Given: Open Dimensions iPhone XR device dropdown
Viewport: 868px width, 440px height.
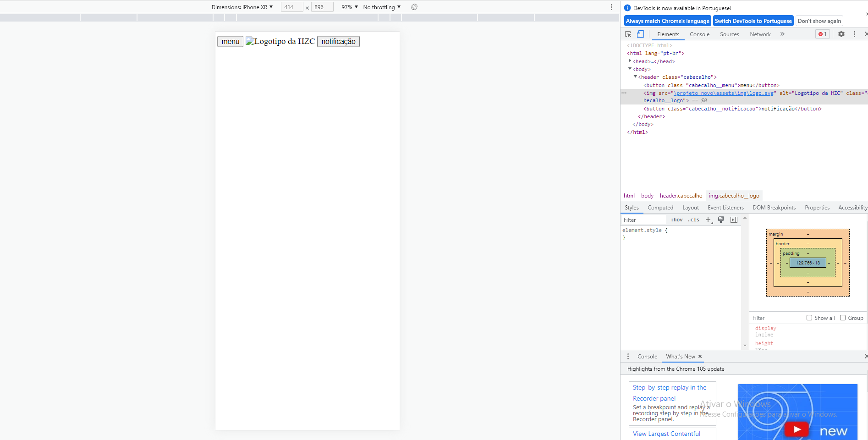Looking at the screenshot, I should coord(242,7).
